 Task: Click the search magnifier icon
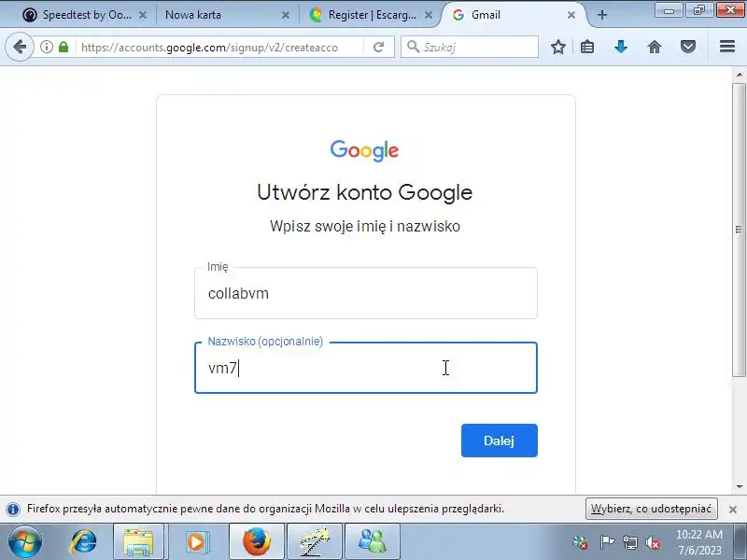click(x=413, y=46)
